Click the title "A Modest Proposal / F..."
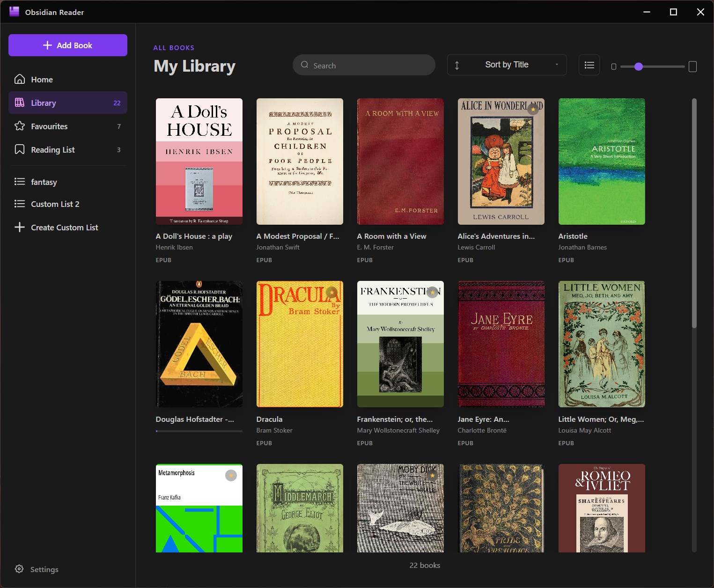 tap(298, 236)
